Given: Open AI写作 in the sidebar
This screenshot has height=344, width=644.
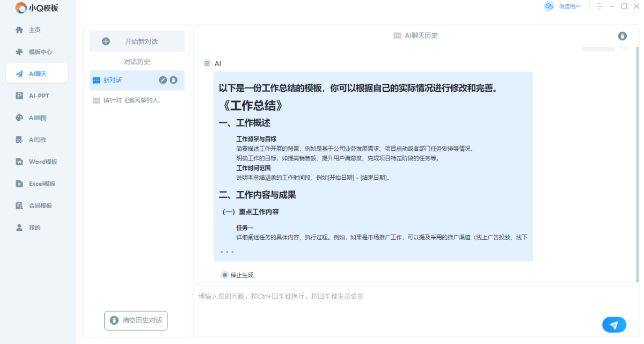Looking at the screenshot, I should pyautogui.click(x=36, y=140).
